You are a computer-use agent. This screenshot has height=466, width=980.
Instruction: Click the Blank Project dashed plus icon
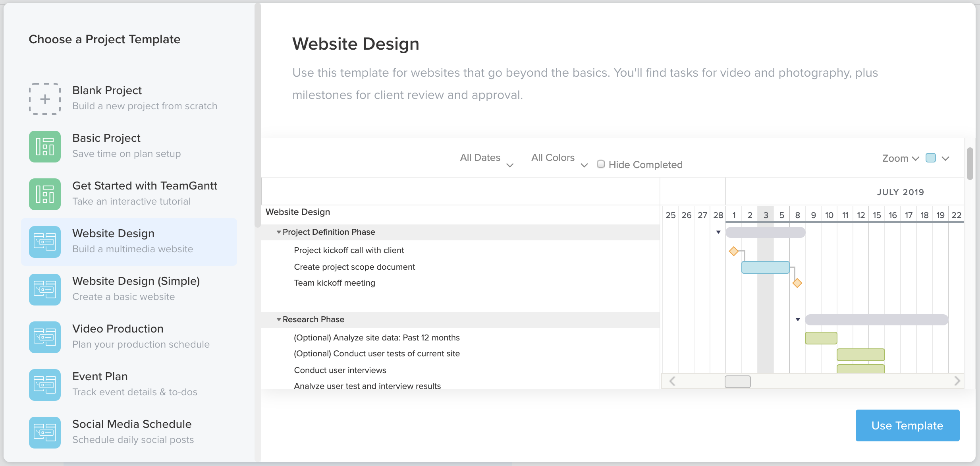click(45, 99)
